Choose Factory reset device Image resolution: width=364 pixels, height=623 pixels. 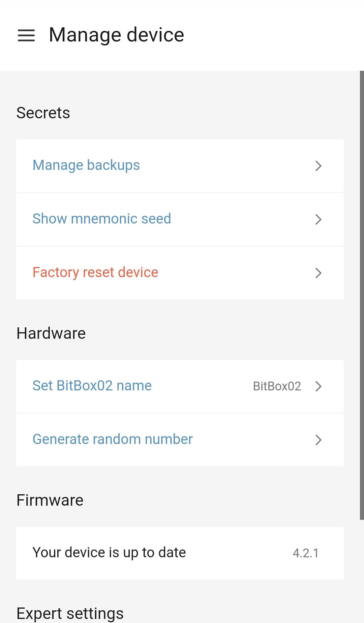180,273
